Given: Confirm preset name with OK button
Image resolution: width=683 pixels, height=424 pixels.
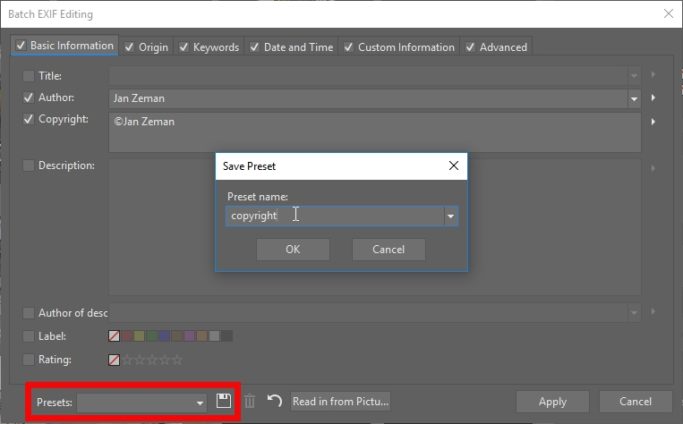Looking at the screenshot, I should (293, 249).
